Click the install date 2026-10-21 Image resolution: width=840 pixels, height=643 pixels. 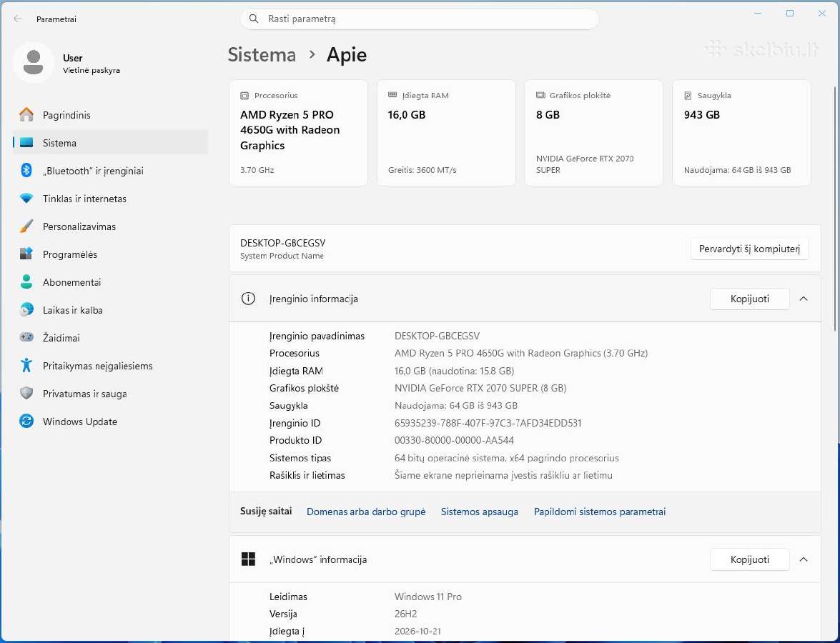[418, 632]
